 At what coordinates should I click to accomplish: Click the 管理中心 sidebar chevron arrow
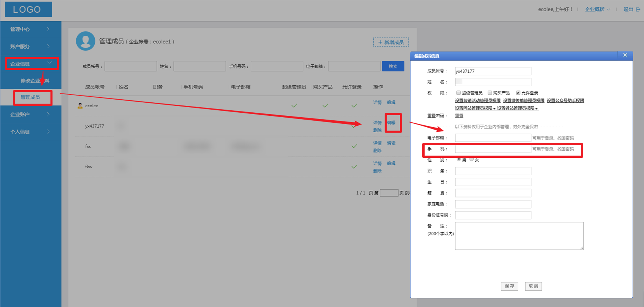48,29
